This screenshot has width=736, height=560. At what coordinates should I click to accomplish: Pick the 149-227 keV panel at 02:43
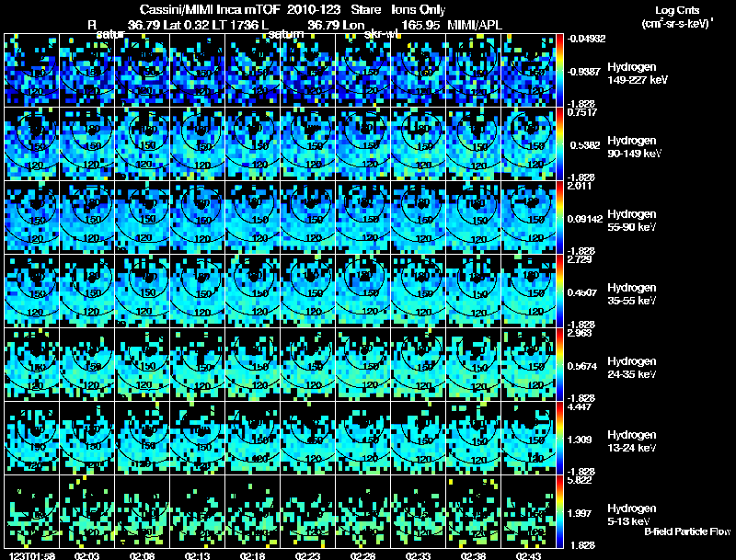pos(528,70)
